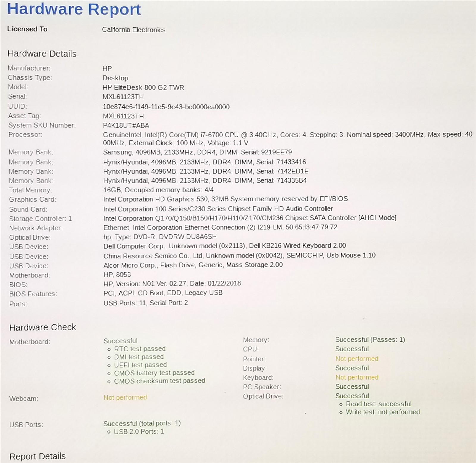The width and height of the screenshot is (476, 463).
Task: Select the licensee name California Electronics
Action: (134, 30)
